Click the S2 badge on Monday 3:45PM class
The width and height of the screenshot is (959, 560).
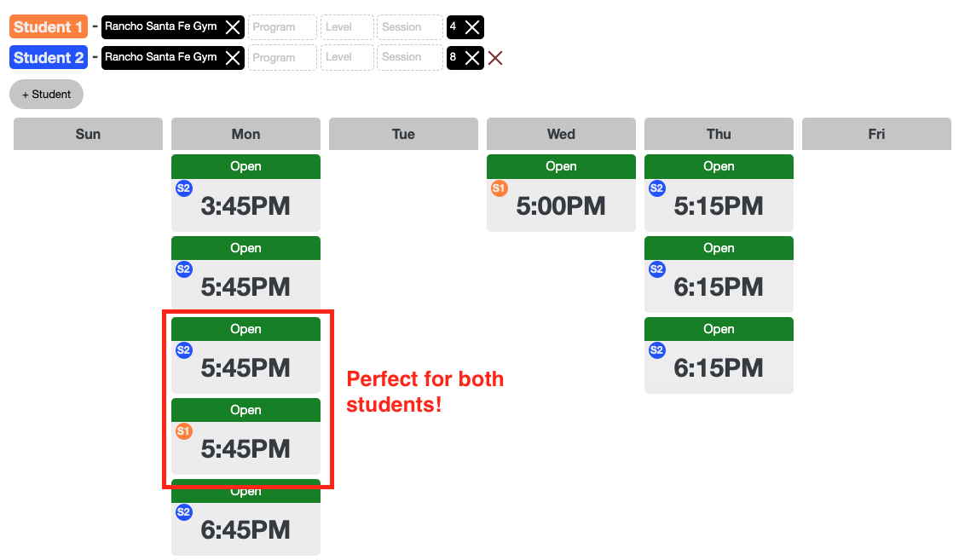184,188
